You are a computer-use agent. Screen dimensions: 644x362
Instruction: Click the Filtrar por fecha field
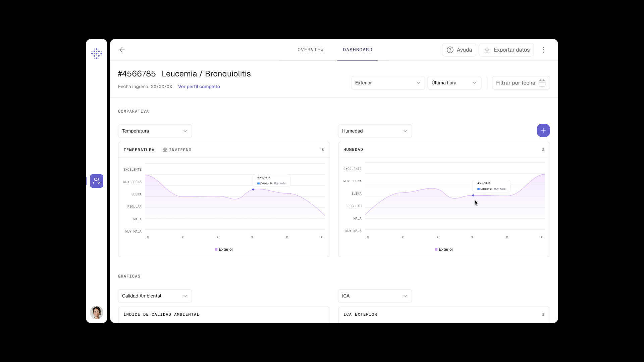coord(521,83)
